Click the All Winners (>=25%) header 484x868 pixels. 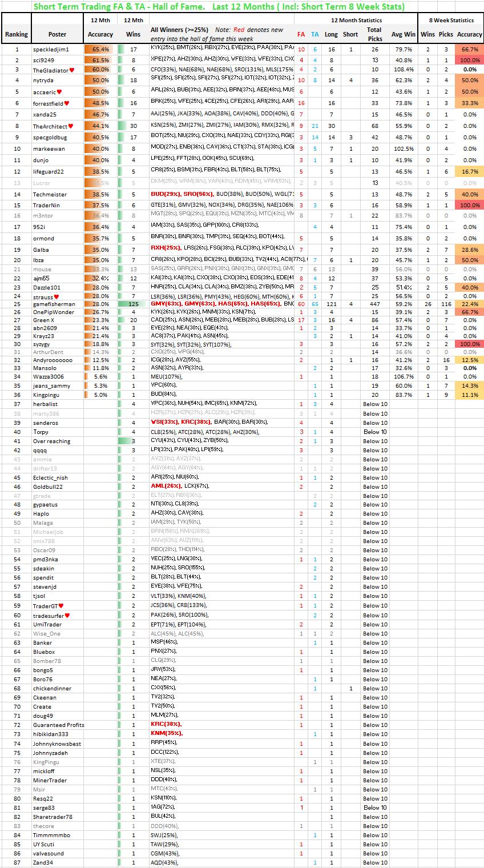180,30
